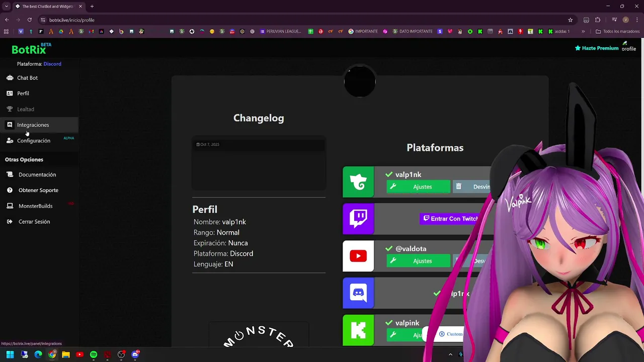Show hidden system tray icons
Screen dimensions: 644x362
point(450,354)
